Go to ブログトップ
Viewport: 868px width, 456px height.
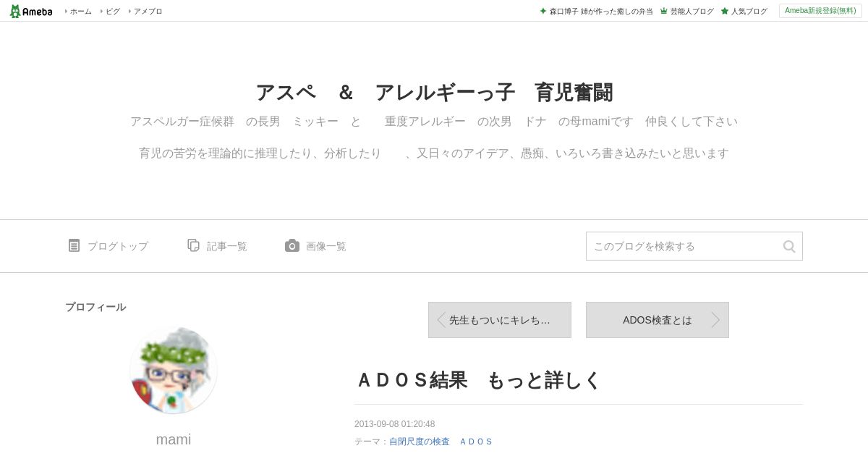click(x=118, y=246)
